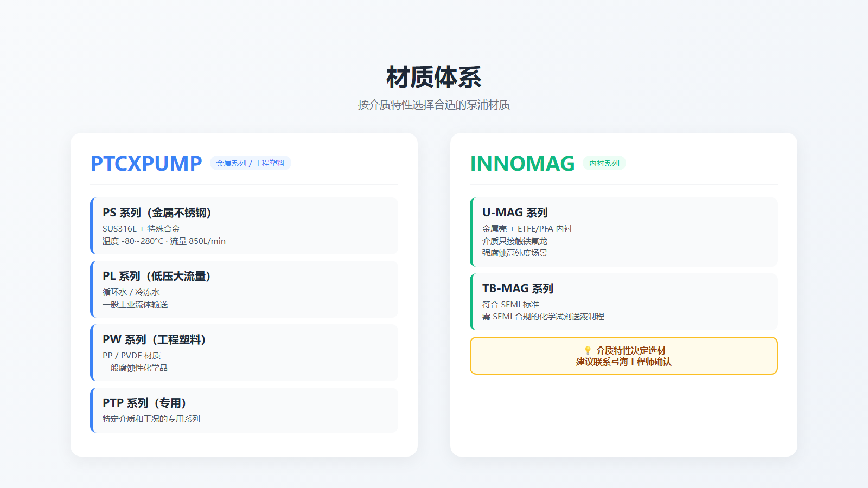This screenshot has height=488, width=868.
Task: Click the 内衬系列 green badge
Action: (x=604, y=163)
